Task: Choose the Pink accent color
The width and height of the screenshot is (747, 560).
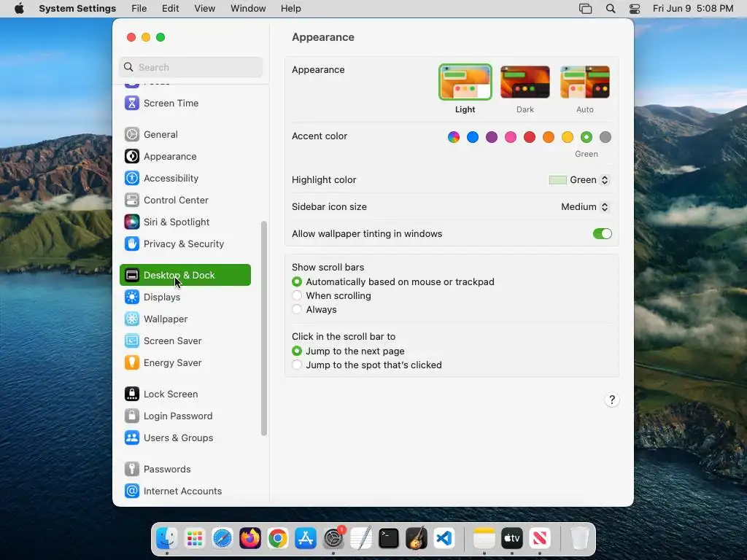Action: tap(511, 137)
